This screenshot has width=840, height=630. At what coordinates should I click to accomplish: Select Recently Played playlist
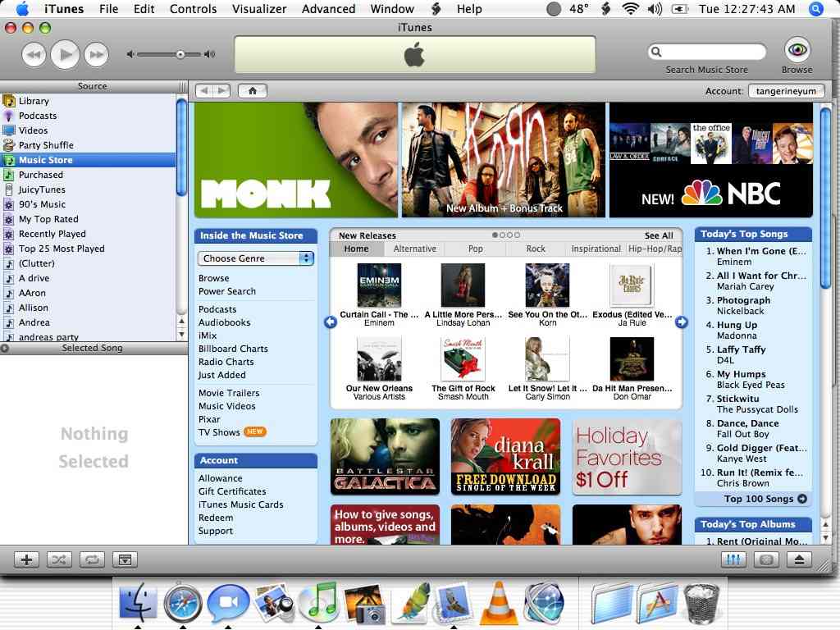[x=88, y=234]
